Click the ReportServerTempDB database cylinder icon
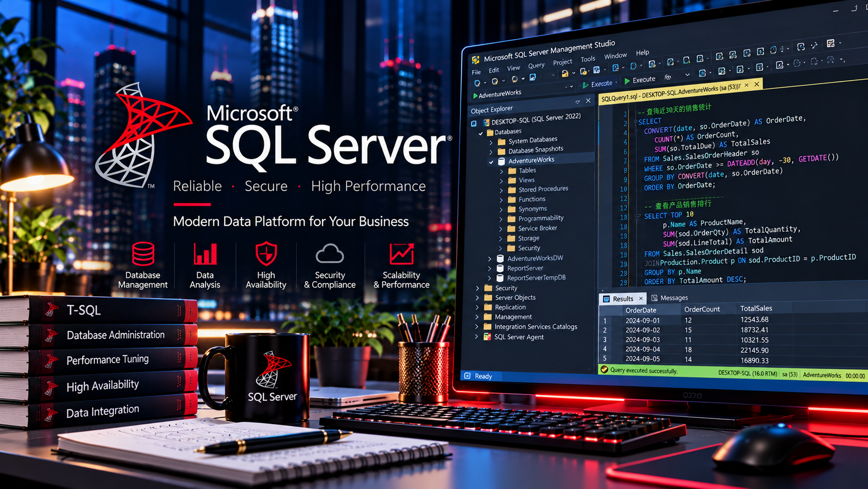This screenshot has width=868, height=489. click(x=500, y=278)
